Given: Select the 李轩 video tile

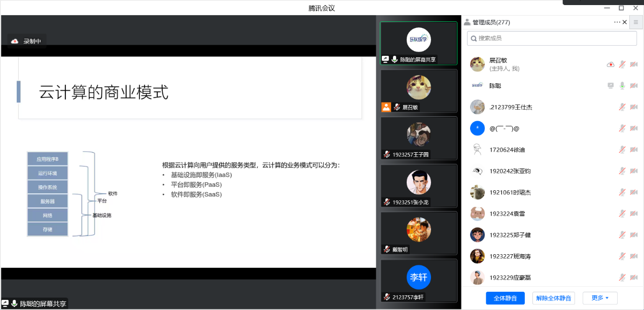Looking at the screenshot, I should [x=418, y=281].
